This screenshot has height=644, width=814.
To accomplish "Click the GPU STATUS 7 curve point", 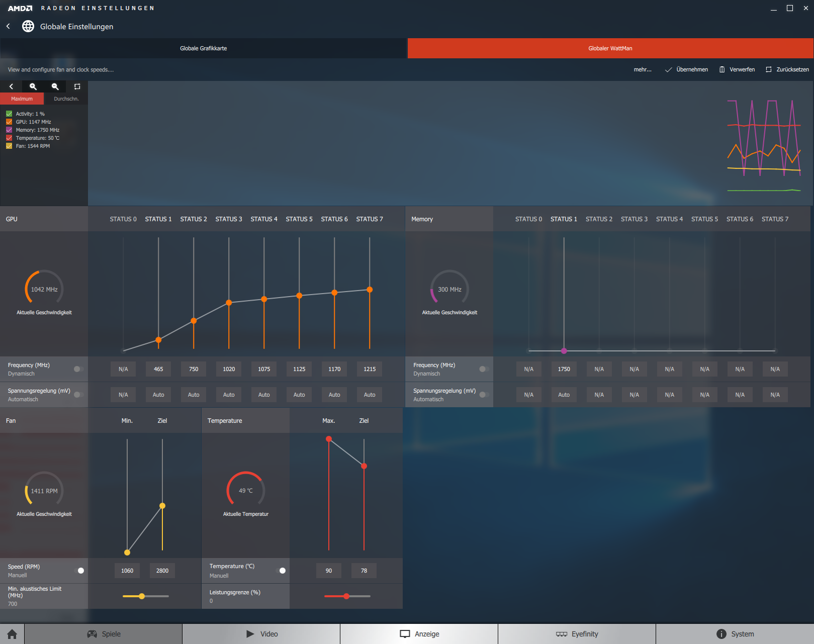I will [370, 290].
